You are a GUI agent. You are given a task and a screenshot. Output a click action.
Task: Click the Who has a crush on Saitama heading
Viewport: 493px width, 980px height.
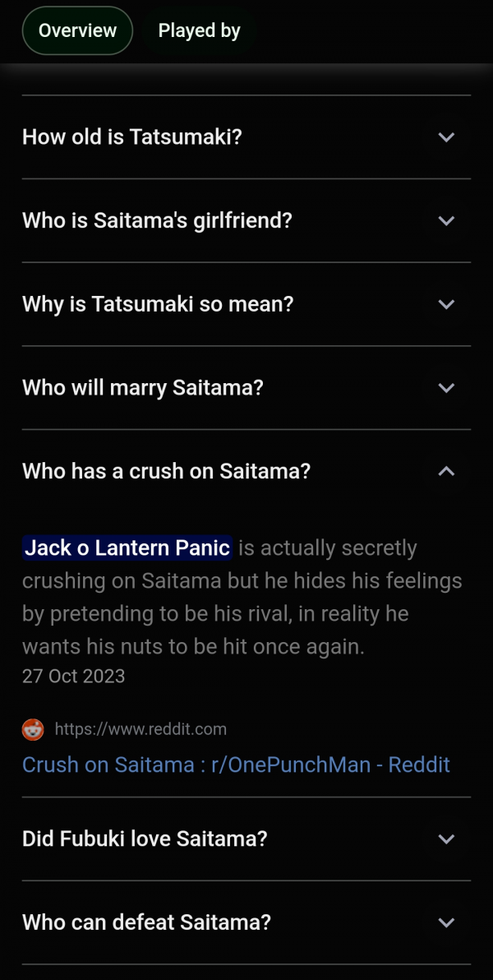point(167,472)
